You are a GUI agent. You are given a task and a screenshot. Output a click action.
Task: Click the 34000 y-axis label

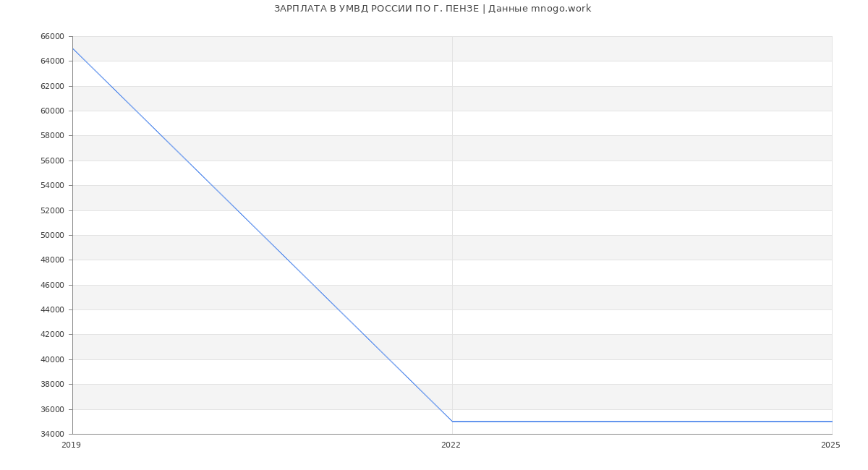point(52,434)
